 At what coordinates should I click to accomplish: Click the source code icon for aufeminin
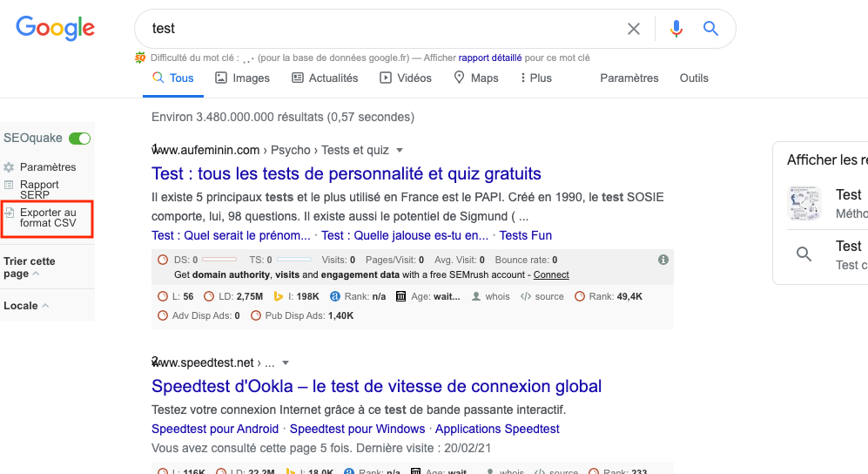tap(525, 296)
